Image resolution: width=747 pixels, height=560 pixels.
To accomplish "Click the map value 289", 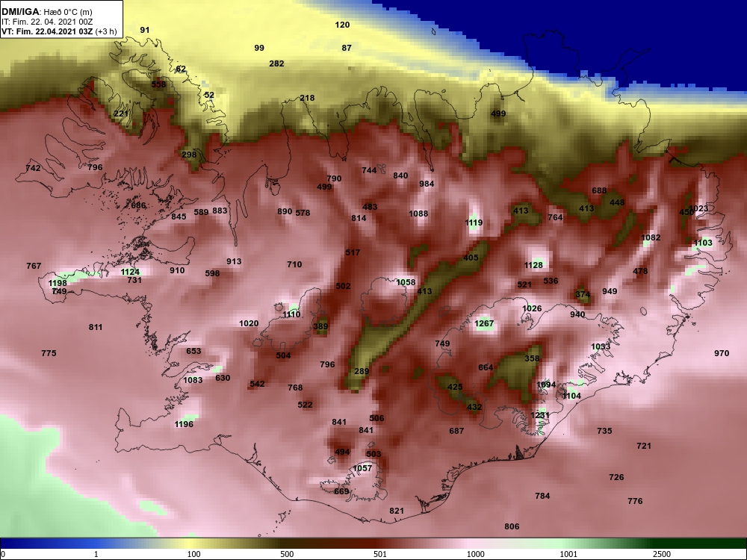I will click(362, 371).
